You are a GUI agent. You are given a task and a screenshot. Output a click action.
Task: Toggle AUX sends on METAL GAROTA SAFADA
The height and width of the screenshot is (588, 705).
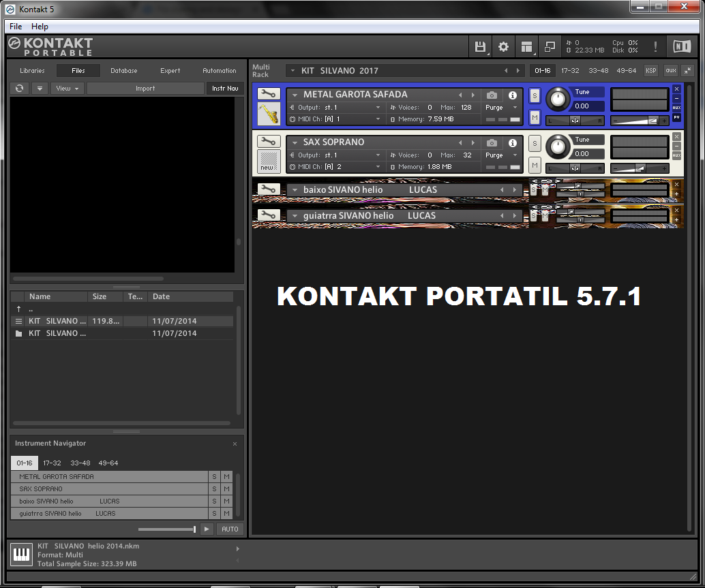coord(676,108)
